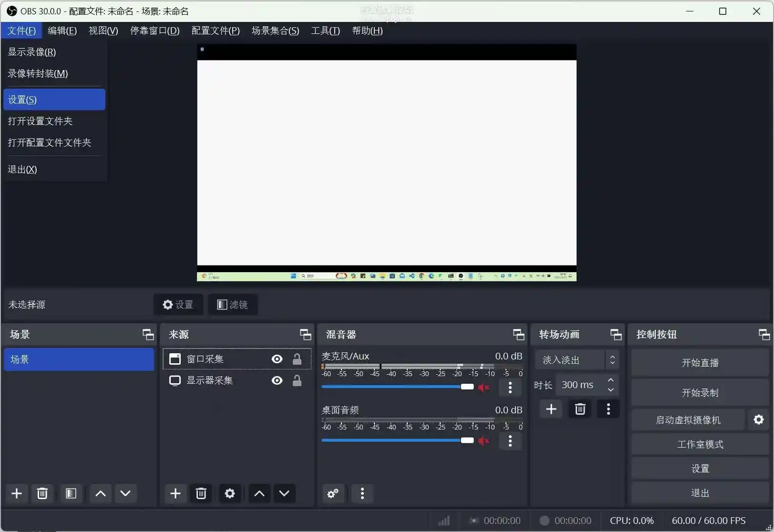Add a new source with the plus icon
The image size is (774, 532).
pos(175,493)
